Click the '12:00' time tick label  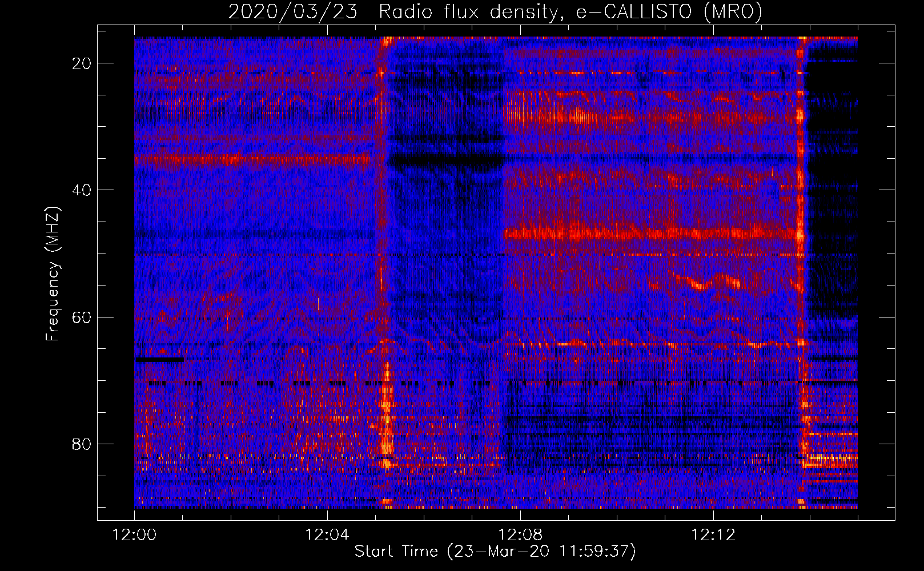click(134, 535)
